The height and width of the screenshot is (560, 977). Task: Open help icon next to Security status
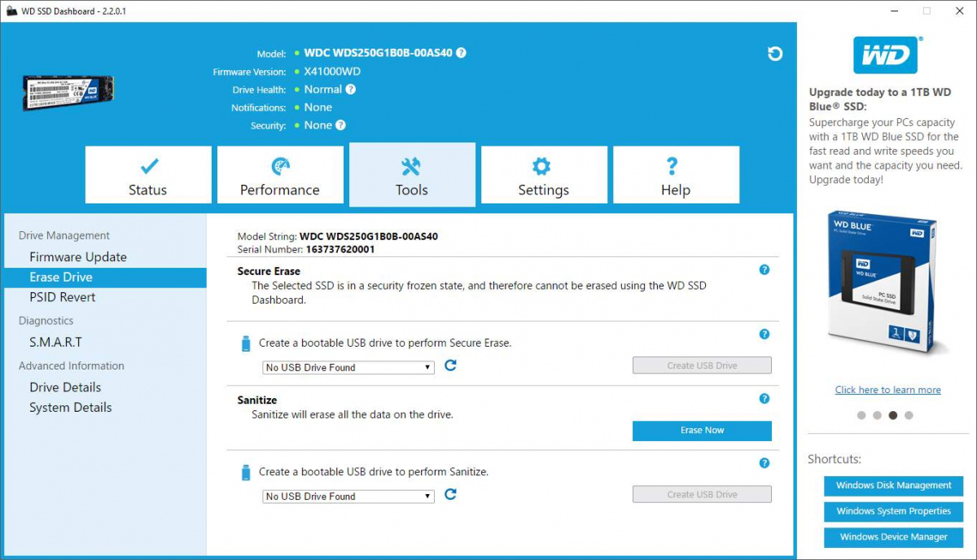click(x=340, y=125)
